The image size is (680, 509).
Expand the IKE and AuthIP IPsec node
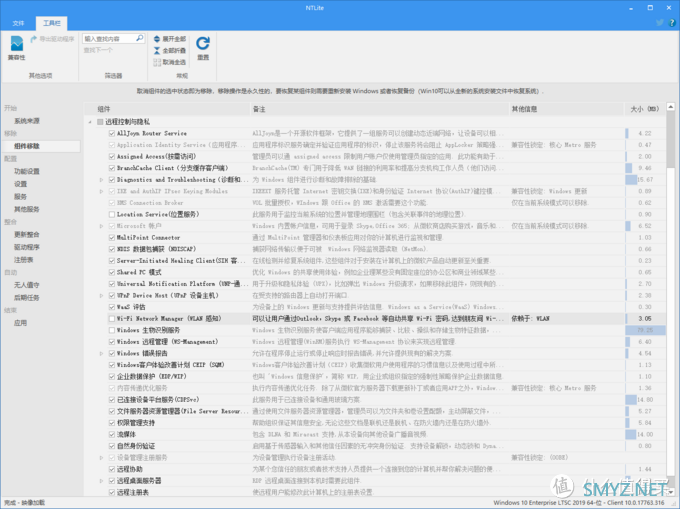tap(101, 191)
